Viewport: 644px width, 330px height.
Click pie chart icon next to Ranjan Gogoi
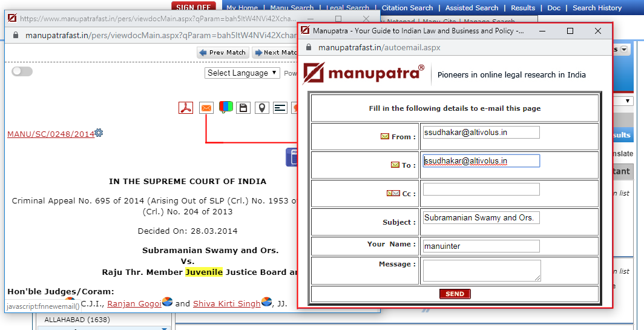pos(168,302)
